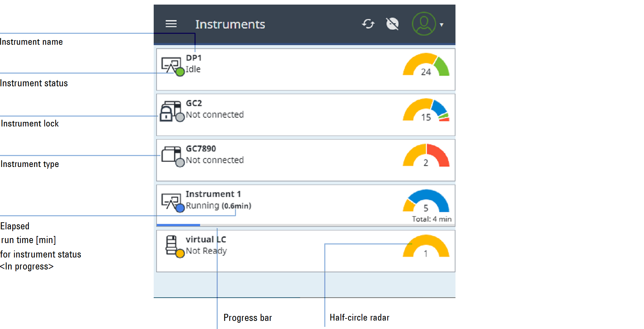
Task: Open DP1 half-circle radar showing 24
Action: click(426, 64)
